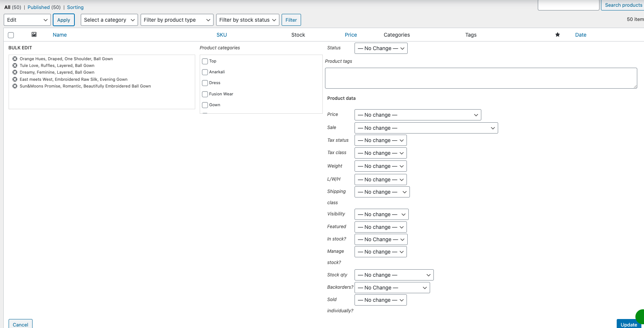Check the Gown category
This screenshot has width=644, height=328.
tap(205, 105)
